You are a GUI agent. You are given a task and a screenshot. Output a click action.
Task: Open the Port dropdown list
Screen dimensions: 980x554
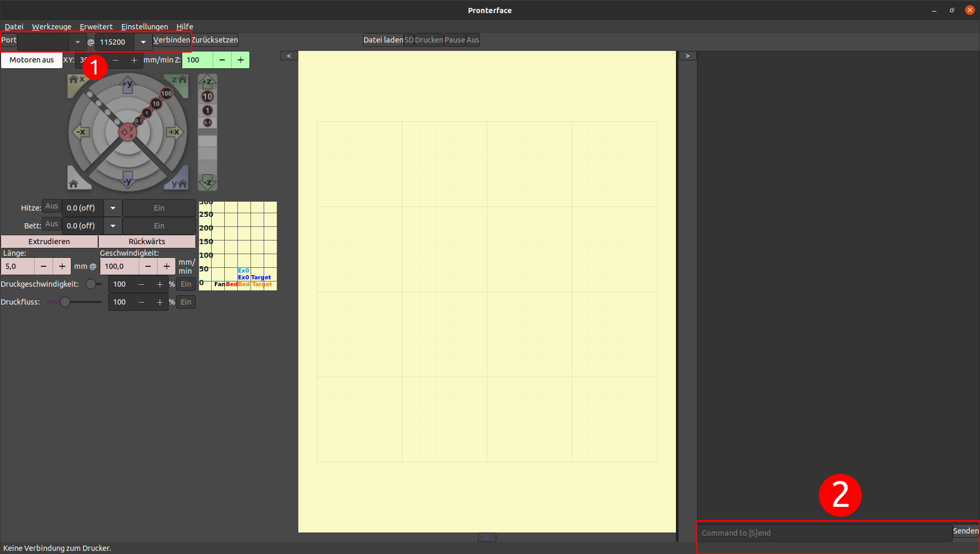(x=77, y=42)
